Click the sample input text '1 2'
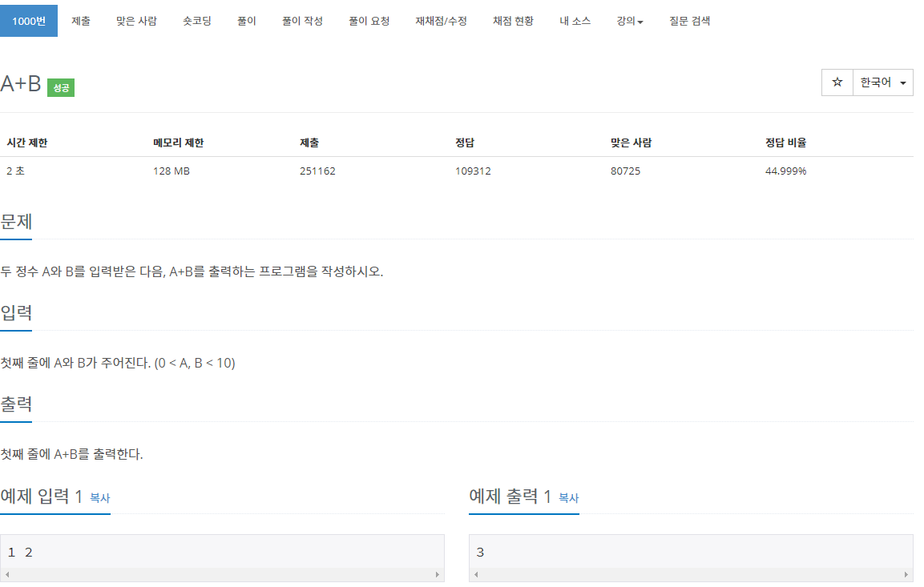Viewport: 924px width, 587px height. 20,553
